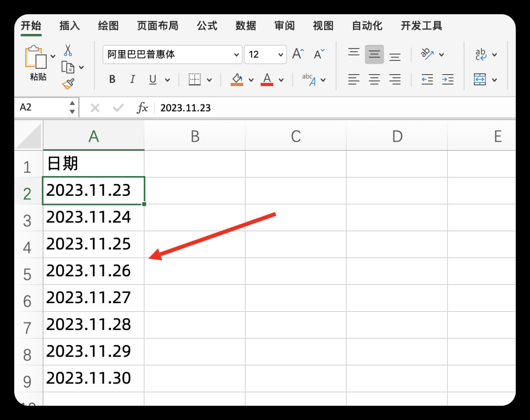Open the 公式 tab

click(x=207, y=26)
